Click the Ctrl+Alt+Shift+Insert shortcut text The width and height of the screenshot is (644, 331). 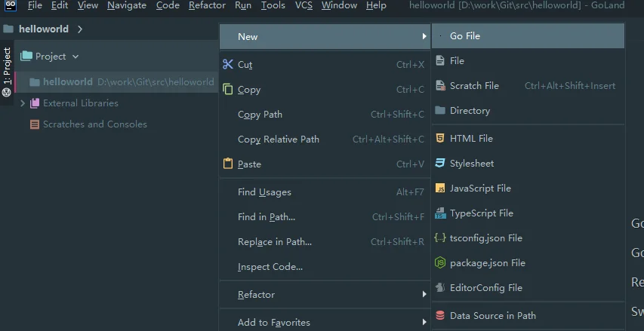[570, 86]
